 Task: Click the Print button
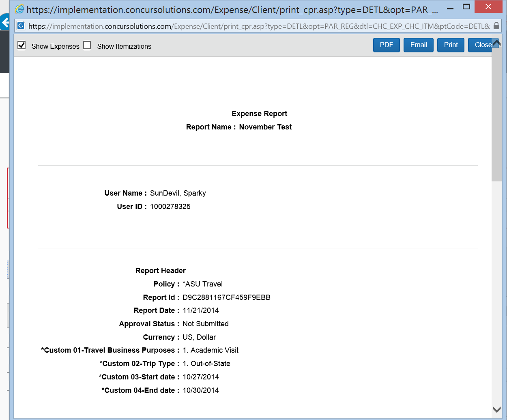coord(451,45)
